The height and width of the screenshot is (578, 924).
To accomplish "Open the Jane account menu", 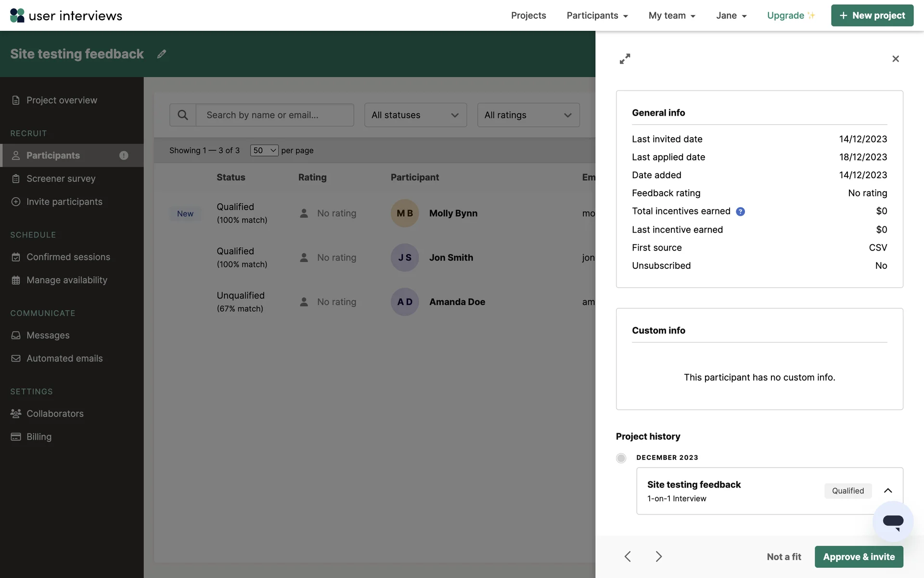I will tap(731, 15).
